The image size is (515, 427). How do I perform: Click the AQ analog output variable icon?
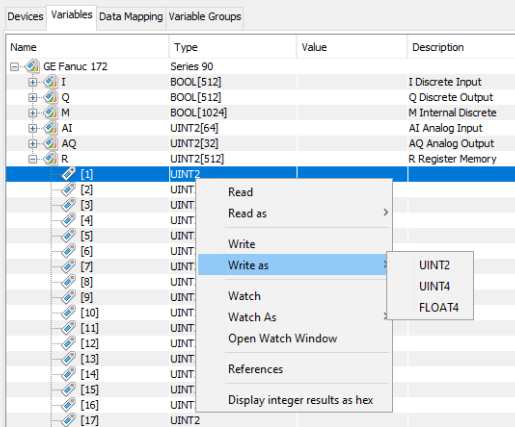[51, 143]
